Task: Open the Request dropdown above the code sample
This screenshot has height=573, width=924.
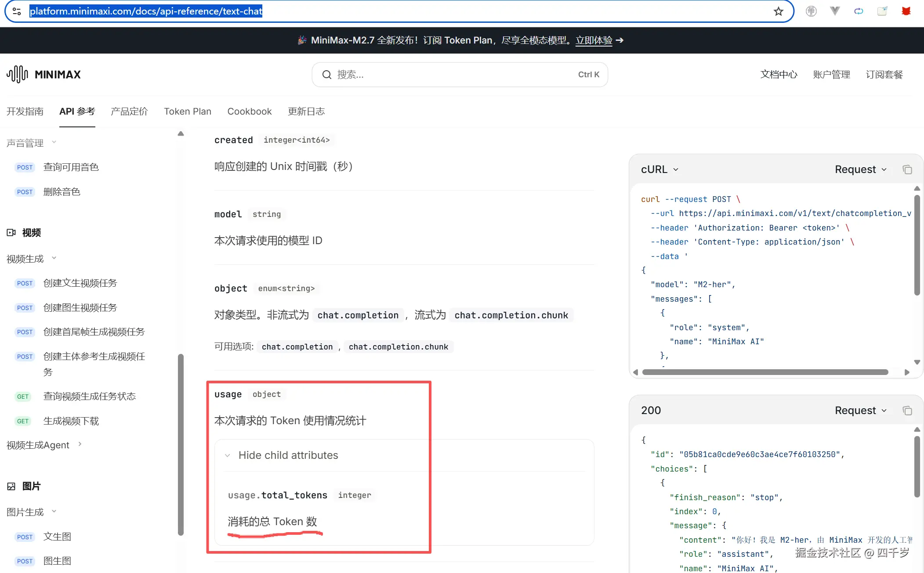Action: point(860,169)
